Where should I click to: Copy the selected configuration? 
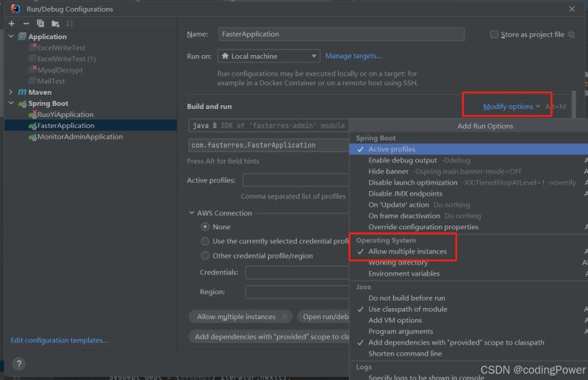click(x=40, y=24)
